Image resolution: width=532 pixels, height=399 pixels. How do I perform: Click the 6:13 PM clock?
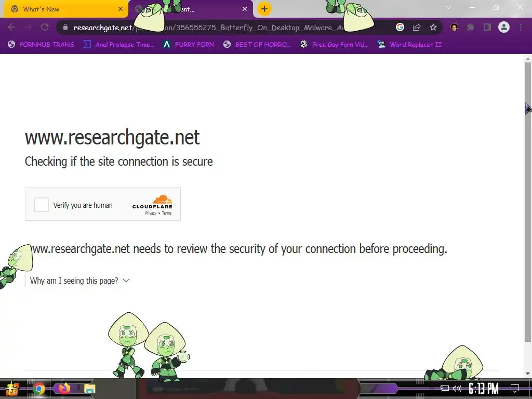pyautogui.click(x=484, y=389)
